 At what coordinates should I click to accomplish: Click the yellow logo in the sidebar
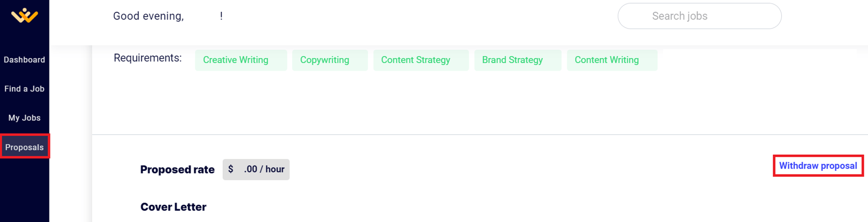click(x=24, y=16)
